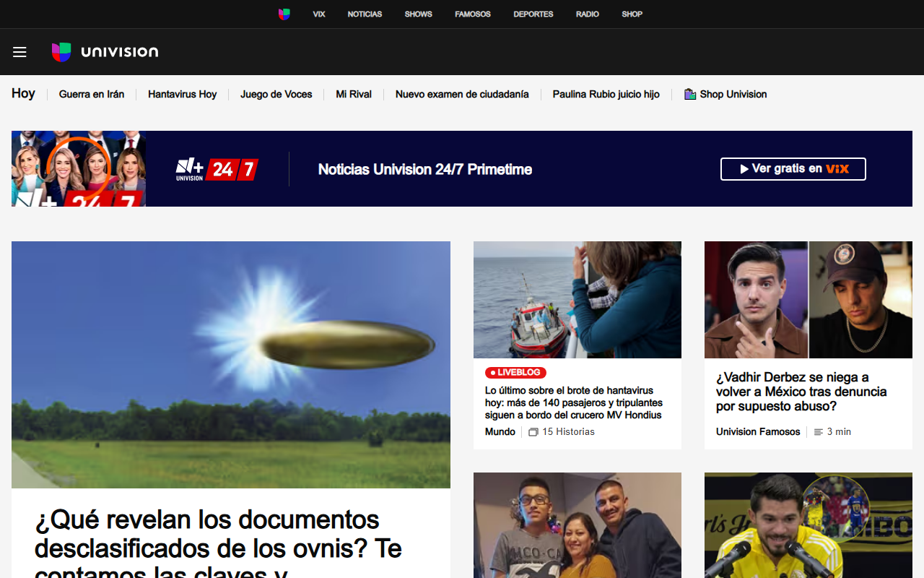Click the Univision Famosos category label

758,432
